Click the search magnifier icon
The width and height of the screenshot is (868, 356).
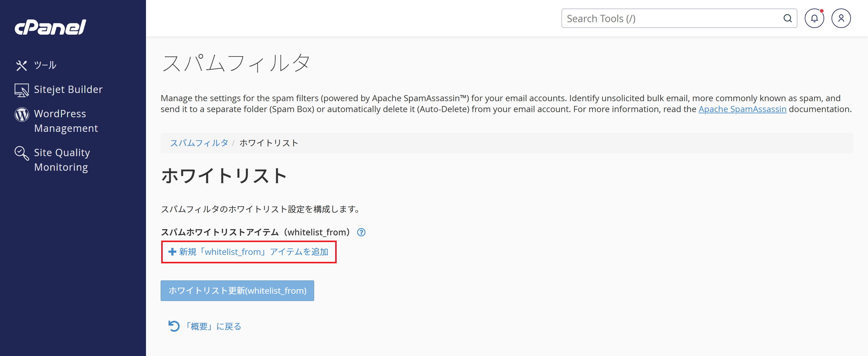pyautogui.click(x=787, y=19)
